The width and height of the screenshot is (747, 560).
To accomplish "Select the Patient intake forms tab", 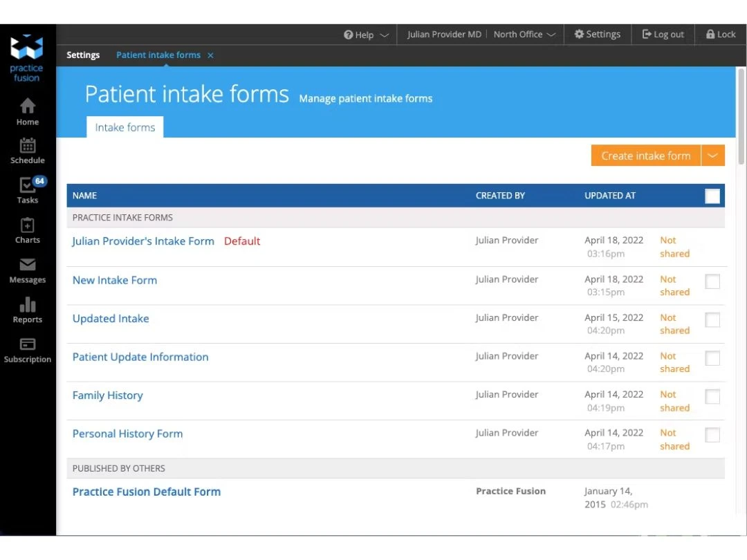I will point(158,55).
